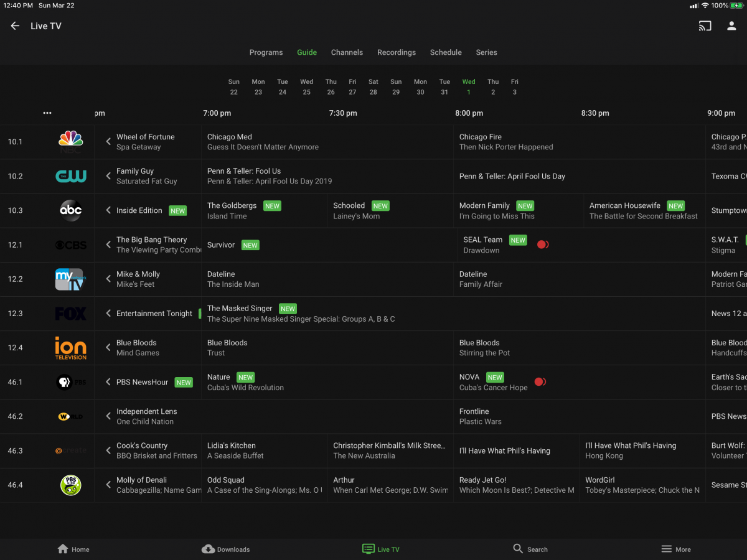
Task: Open the guide options ellipsis menu
Action: [47, 113]
